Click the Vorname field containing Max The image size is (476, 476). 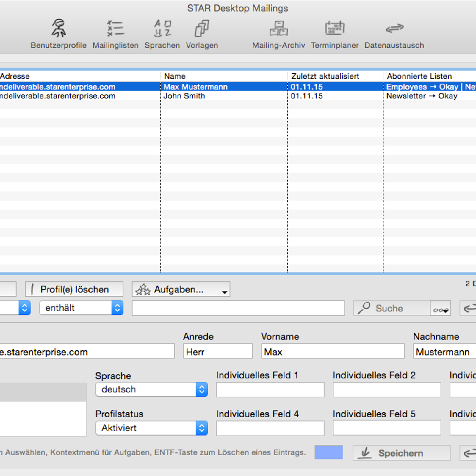(x=333, y=351)
